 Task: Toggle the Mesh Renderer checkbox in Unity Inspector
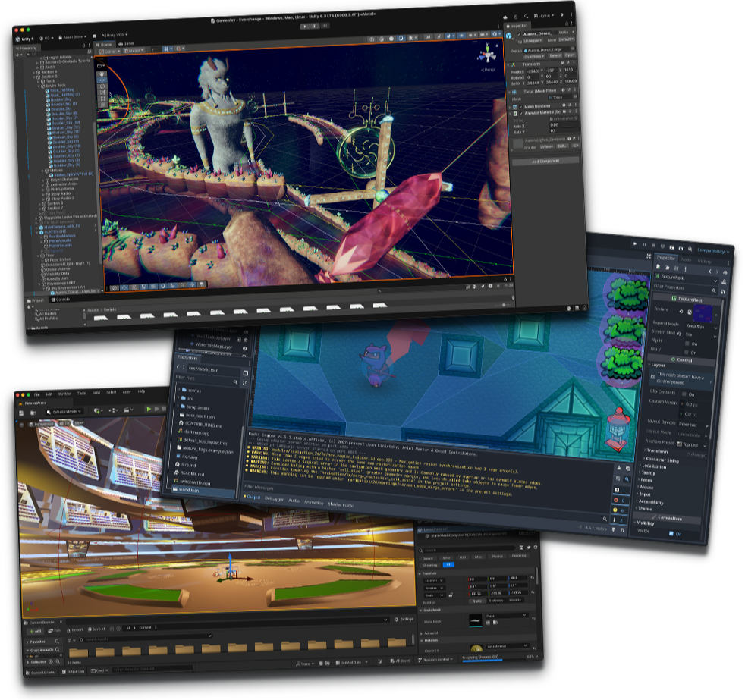pos(520,106)
